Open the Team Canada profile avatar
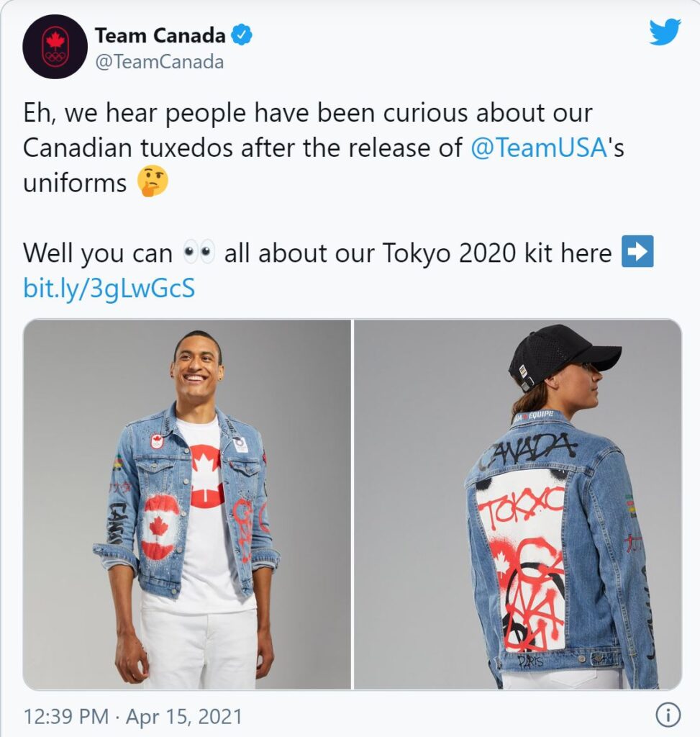The width and height of the screenshot is (700, 737). coord(55,47)
